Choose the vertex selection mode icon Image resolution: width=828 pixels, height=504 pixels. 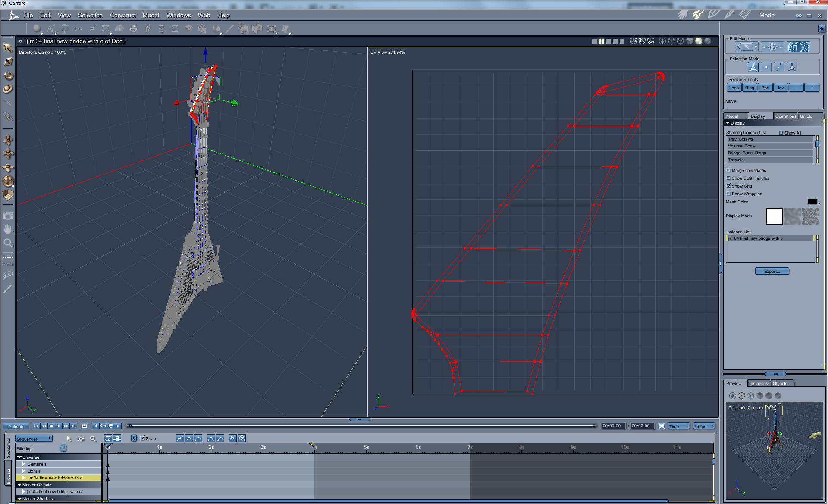[766, 67]
